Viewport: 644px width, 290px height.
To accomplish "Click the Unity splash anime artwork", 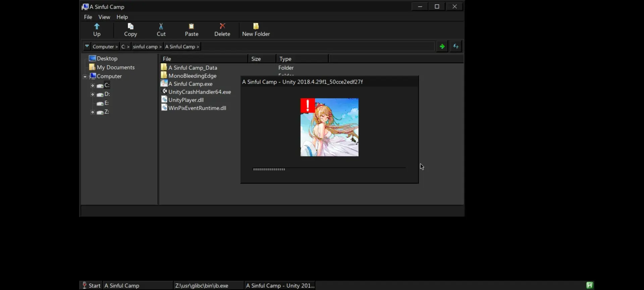I will 329,127.
